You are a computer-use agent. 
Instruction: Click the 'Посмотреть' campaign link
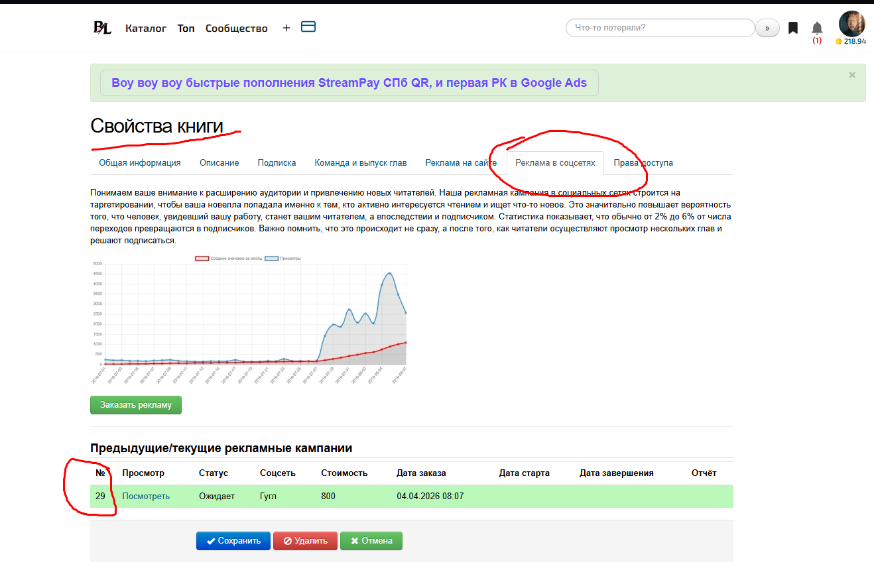pos(146,497)
